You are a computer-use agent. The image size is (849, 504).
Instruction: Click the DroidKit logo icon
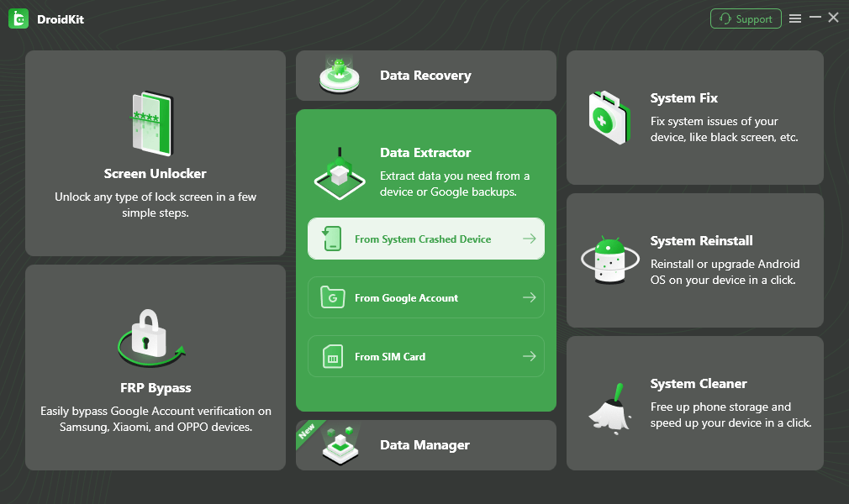(18, 19)
